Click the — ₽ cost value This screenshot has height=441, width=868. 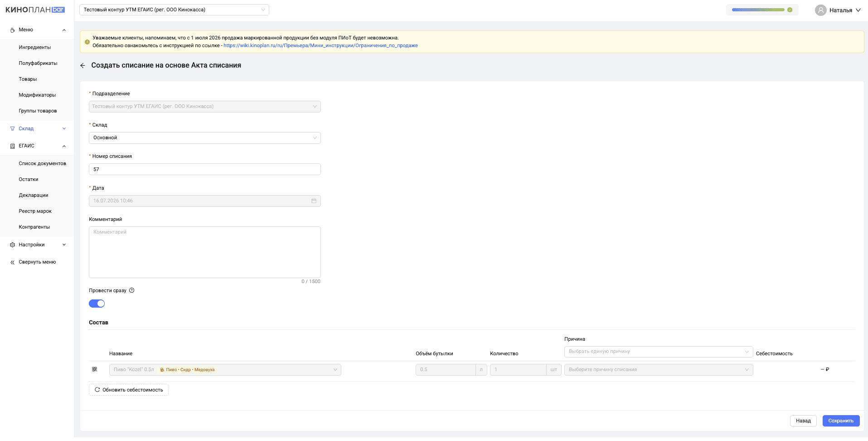(x=825, y=369)
